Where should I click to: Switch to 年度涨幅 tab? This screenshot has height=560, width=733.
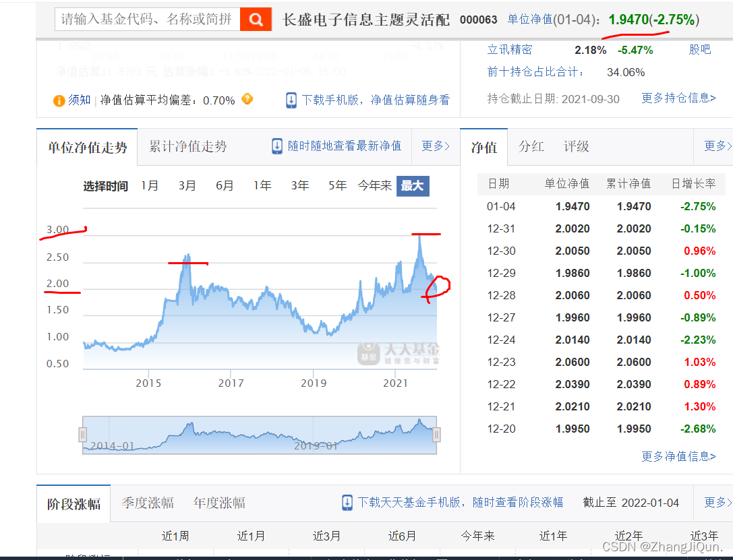[x=219, y=503]
